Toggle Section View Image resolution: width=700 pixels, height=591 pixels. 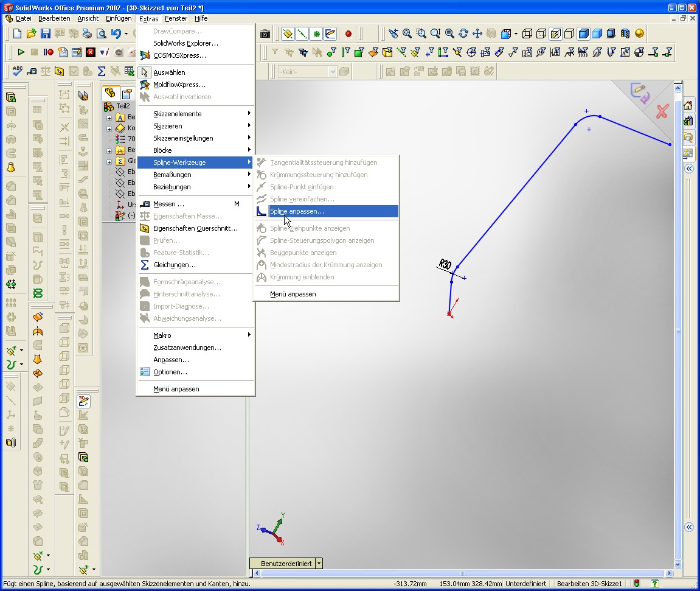[625, 33]
